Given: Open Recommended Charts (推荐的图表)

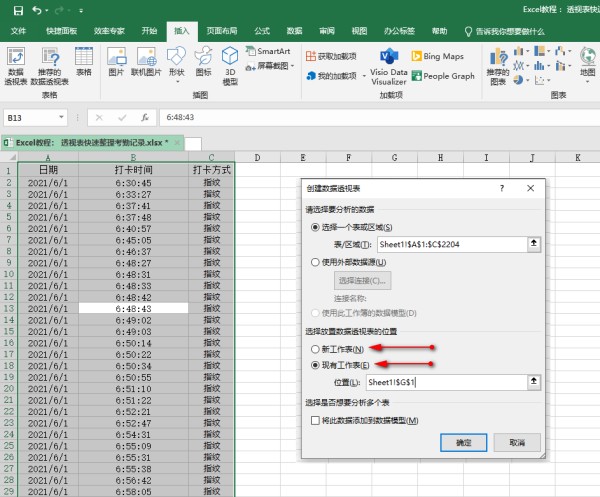Looking at the screenshot, I should (498, 67).
